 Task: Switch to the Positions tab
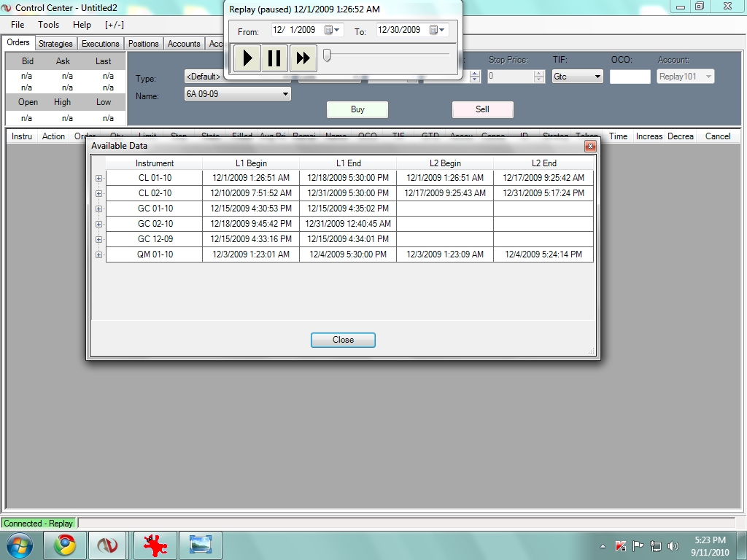click(x=144, y=44)
